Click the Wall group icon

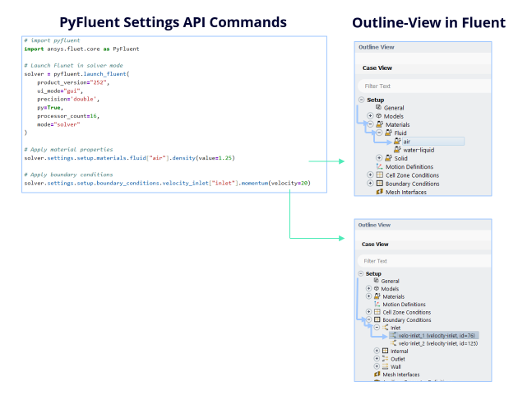[x=385, y=366]
